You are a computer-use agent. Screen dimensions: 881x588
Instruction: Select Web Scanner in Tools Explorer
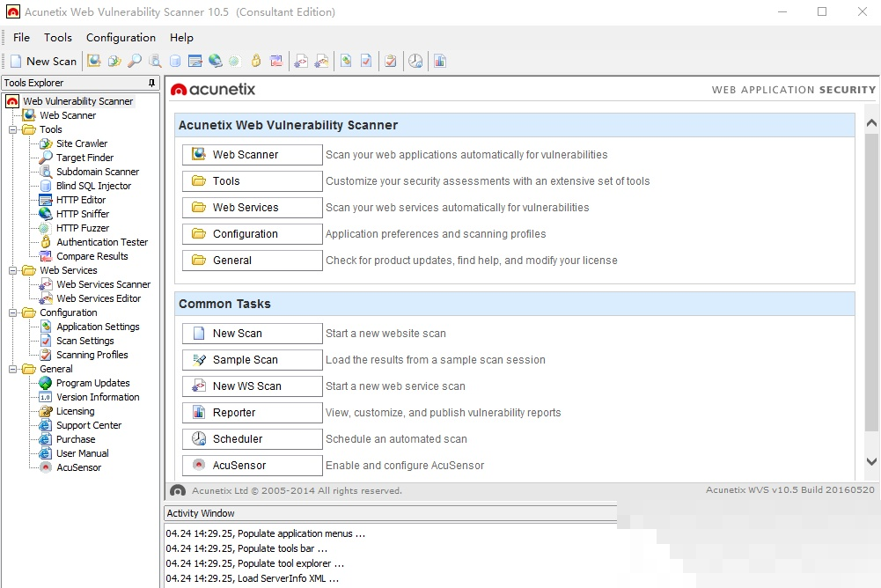(x=68, y=115)
